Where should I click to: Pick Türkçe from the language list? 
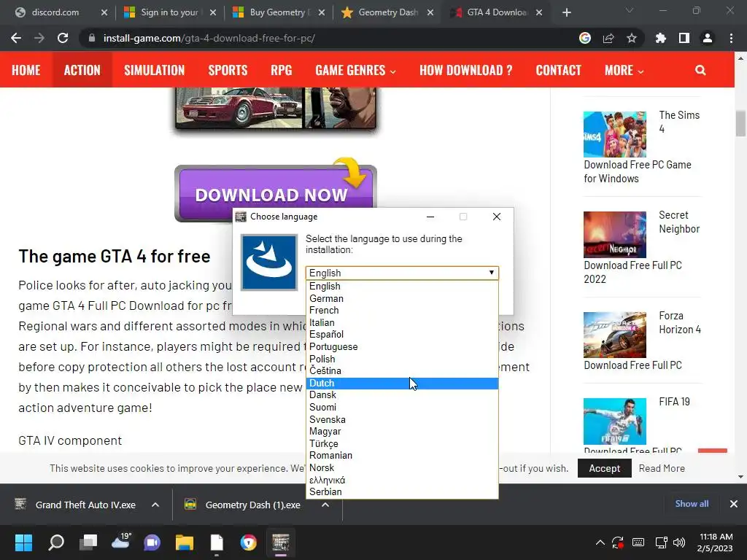click(x=402, y=444)
